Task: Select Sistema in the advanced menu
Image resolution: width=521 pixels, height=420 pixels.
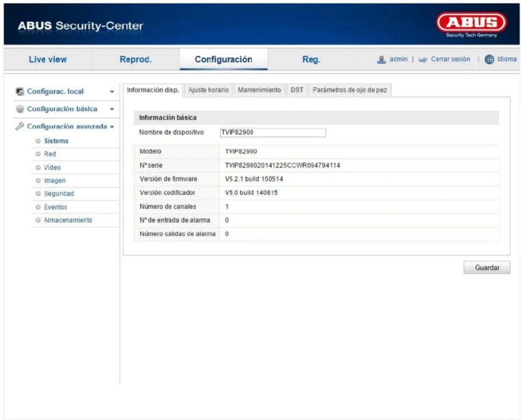Action: click(56, 141)
